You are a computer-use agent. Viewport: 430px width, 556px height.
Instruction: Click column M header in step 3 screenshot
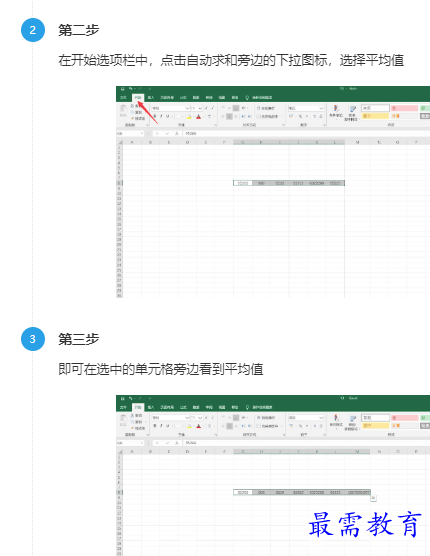coord(357,452)
